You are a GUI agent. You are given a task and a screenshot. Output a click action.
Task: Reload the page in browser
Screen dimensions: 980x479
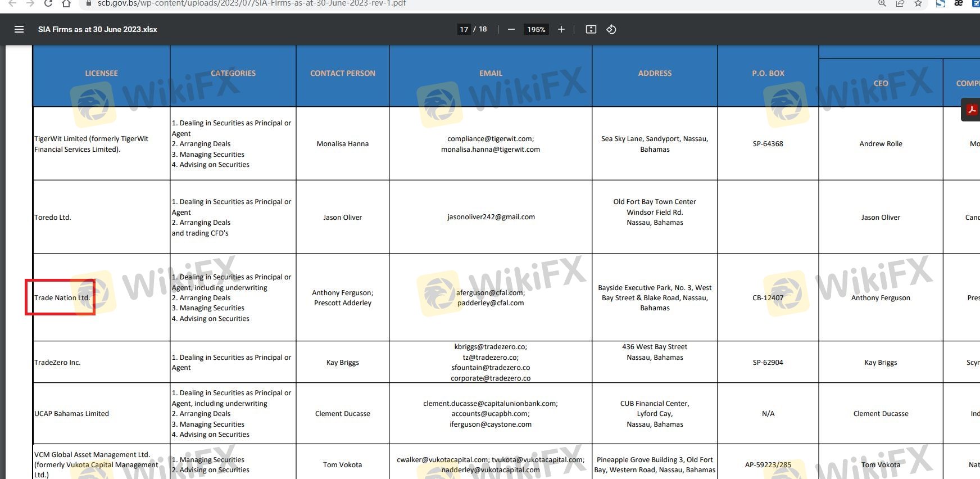pyautogui.click(x=48, y=3)
